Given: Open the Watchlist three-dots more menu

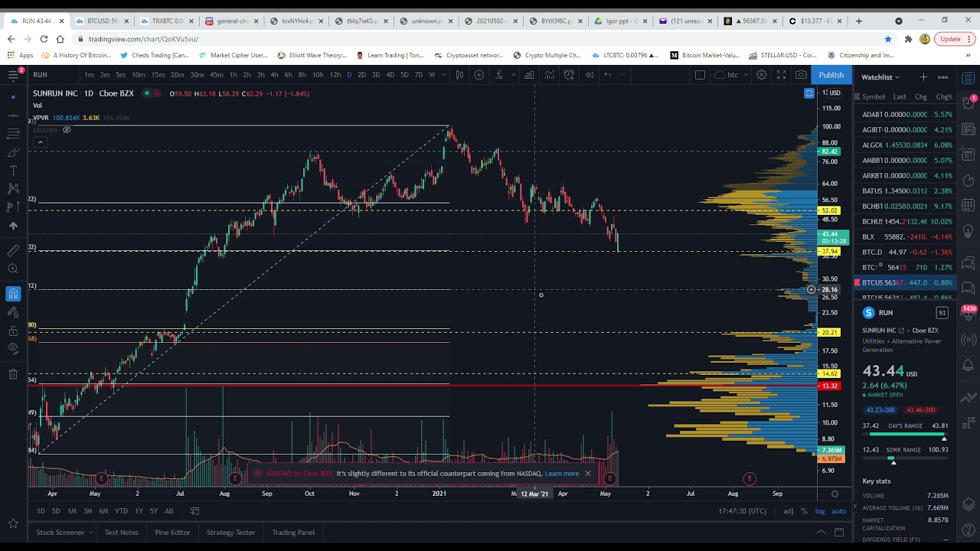Looking at the screenshot, I should pos(943,77).
